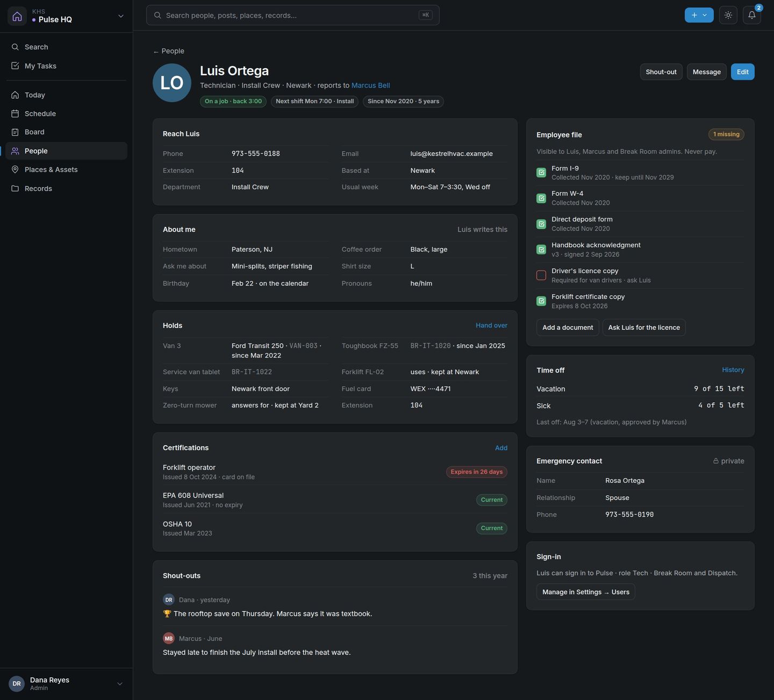This screenshot has width=774, height=700.
Task: Click the Expires in 26 days badge
Action: click(477, 472)
